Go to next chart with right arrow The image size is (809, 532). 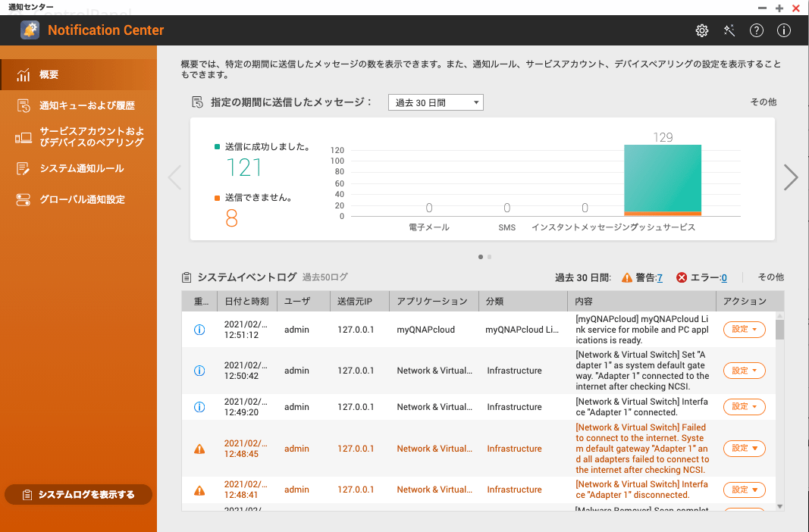791,177
